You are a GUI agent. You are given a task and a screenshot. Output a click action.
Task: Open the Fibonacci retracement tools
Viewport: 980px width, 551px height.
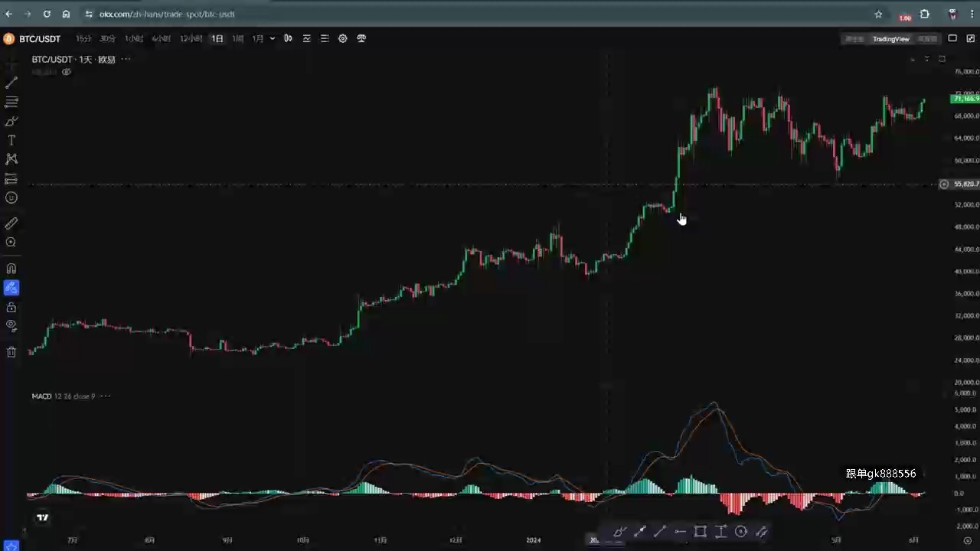click(11, 102)
